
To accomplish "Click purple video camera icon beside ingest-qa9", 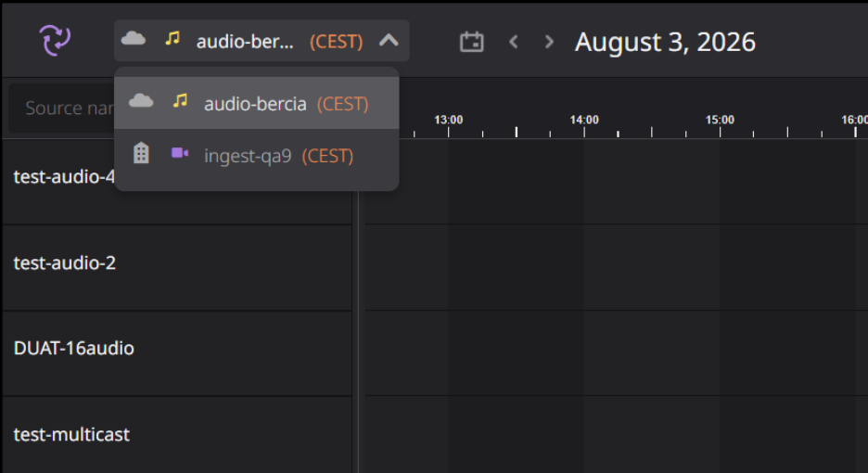I will click(180, 153).
